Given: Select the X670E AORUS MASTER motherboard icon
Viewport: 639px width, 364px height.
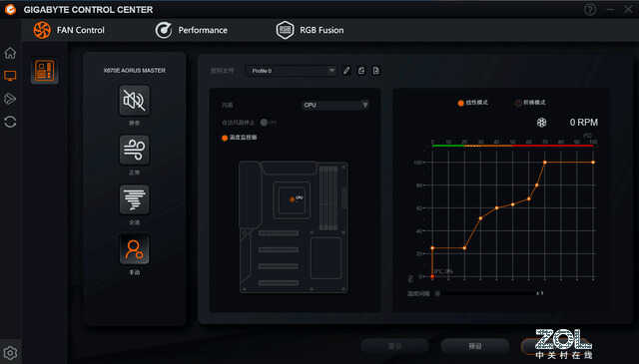Looking at the screenshot, I should coord(44,71).
